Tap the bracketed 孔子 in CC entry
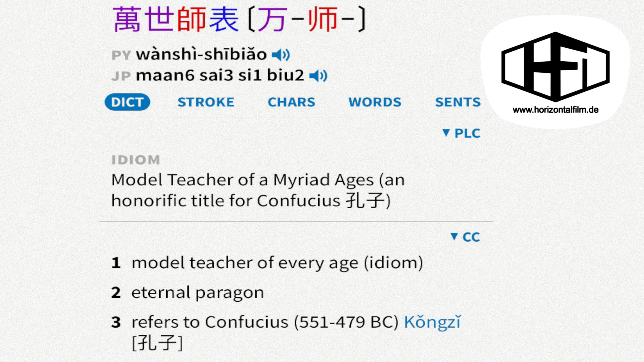This screenshot has height=362, width=644. point(157,343)
